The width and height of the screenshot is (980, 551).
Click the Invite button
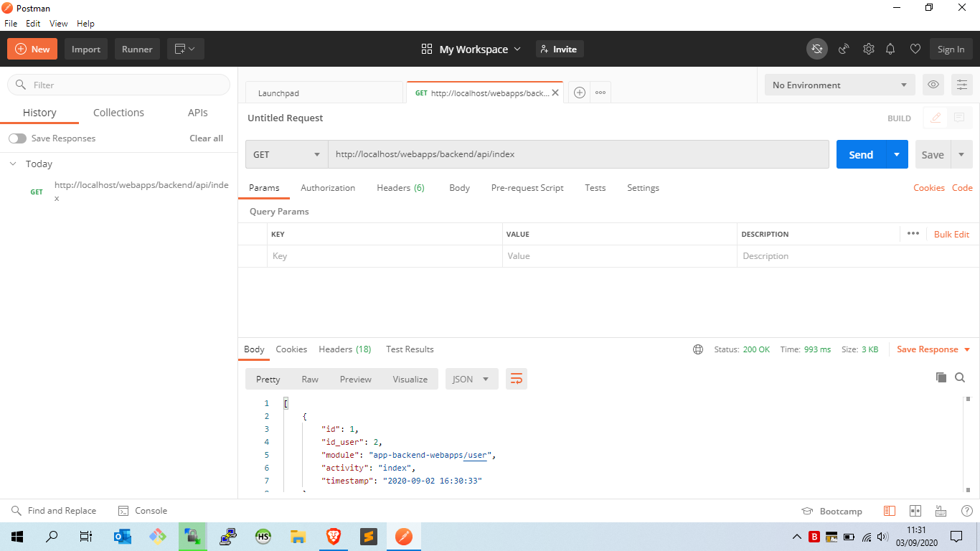pos(560,49)
